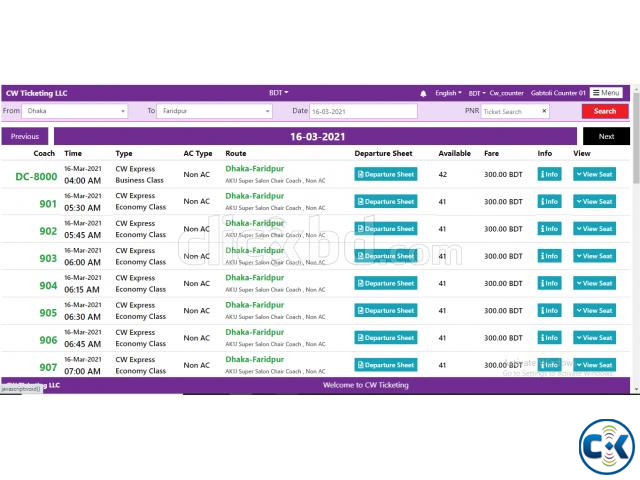The image size is (640, 480).
Task: Expand View Seat for coach 903
Action: 595,256
